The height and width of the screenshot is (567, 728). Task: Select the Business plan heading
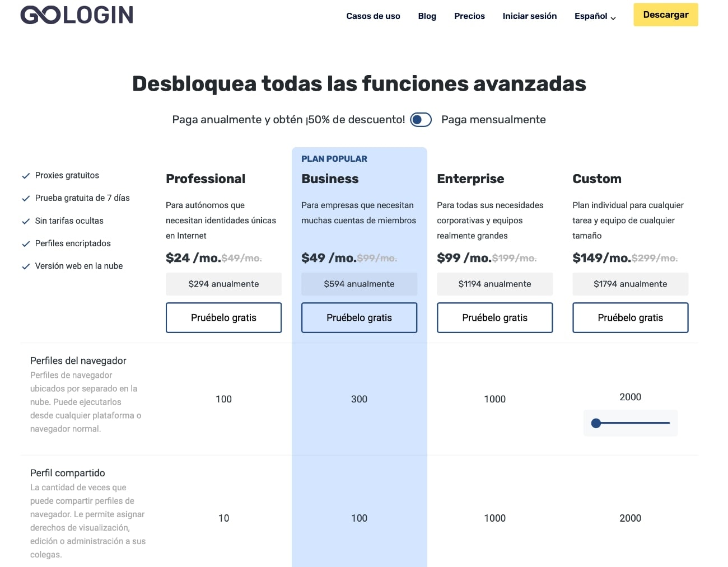330,179
